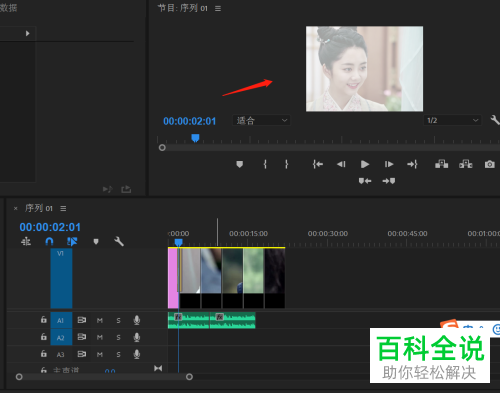The height and width of the screenshot is (393, 500).
Task: Toggle timeline snap magnet
Action: point(49,241)
